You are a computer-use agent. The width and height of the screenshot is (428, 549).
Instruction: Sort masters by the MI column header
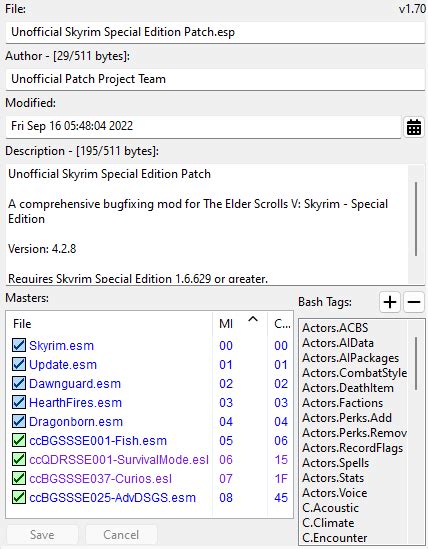click(x=240, y=324)
